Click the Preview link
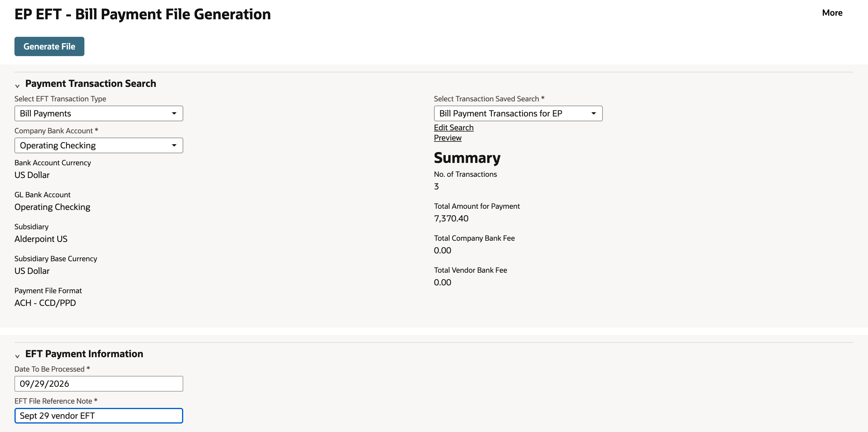 click(x=448, y=138)
